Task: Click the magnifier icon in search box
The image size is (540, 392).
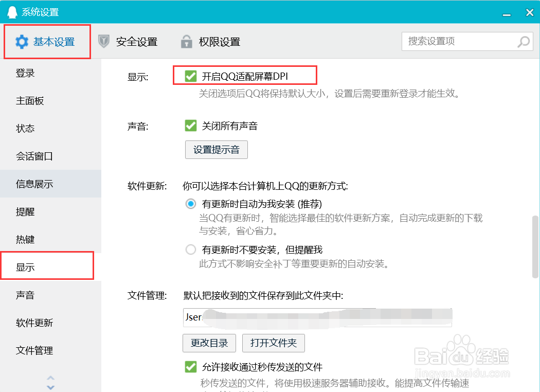Action: [x=524, y=42]
